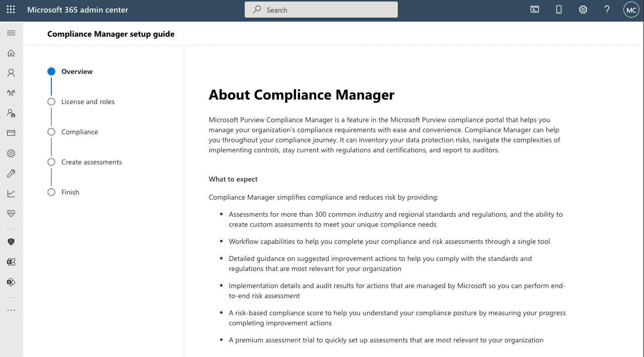Launch the Cloud Shell terminal icon
This screenshot has width=644, height=357.
point(534,9)
